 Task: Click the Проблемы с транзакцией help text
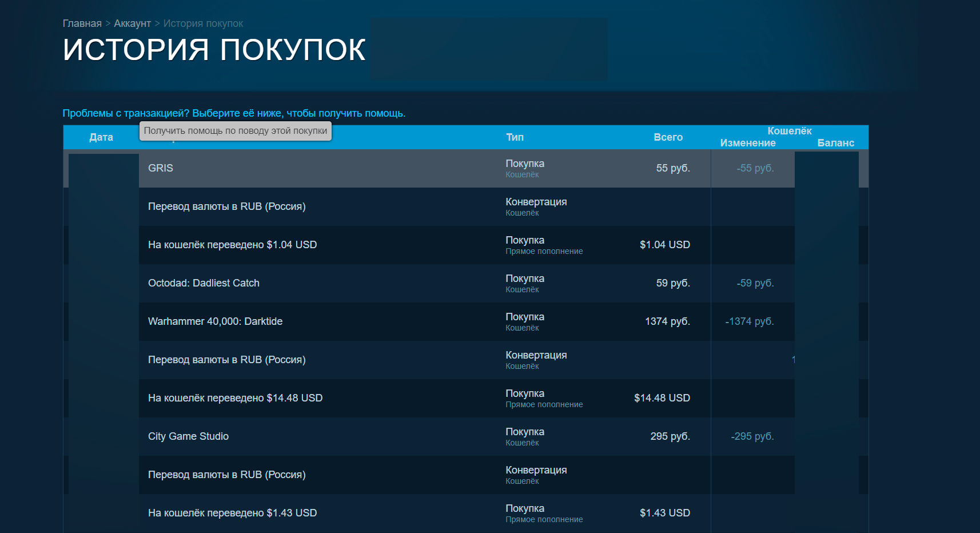click(234, 113)
